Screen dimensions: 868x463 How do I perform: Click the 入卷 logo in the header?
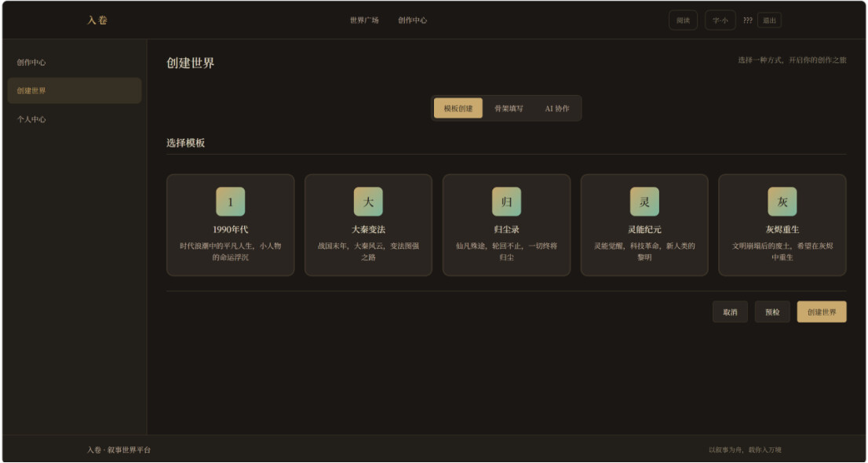coord(97,20)
